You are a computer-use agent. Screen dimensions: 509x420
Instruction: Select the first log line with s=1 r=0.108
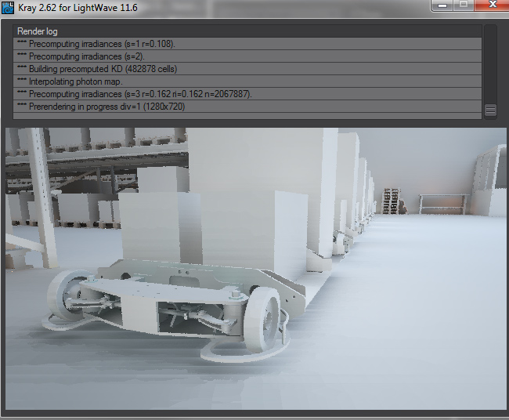(x=102, y=44)
